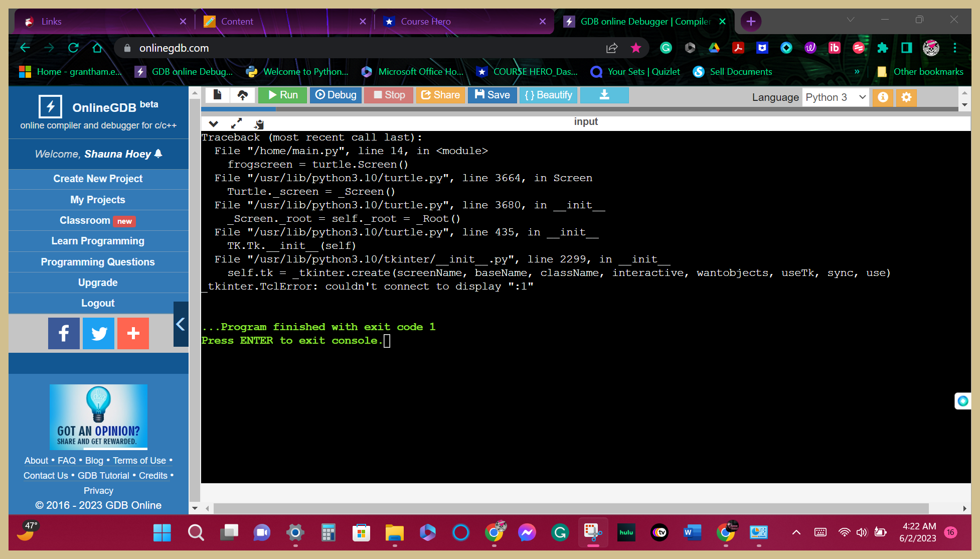Open the Share option
The image size is (980, 559).
[440, 95]
